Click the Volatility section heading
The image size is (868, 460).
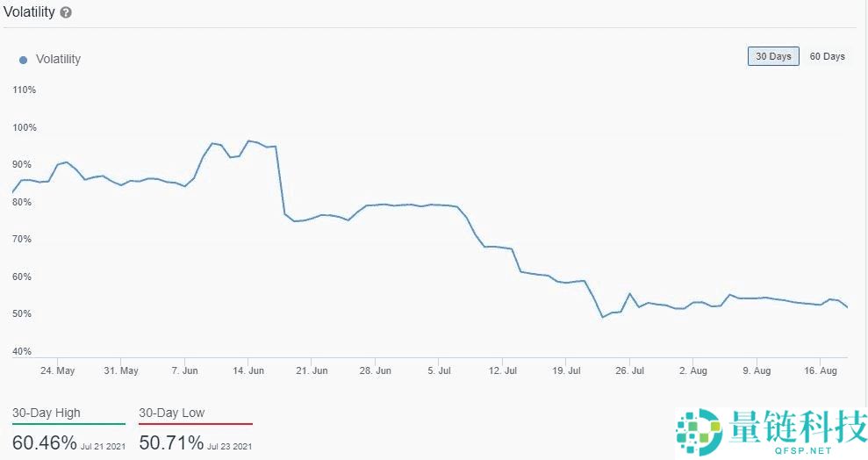[x=29, y=13]
